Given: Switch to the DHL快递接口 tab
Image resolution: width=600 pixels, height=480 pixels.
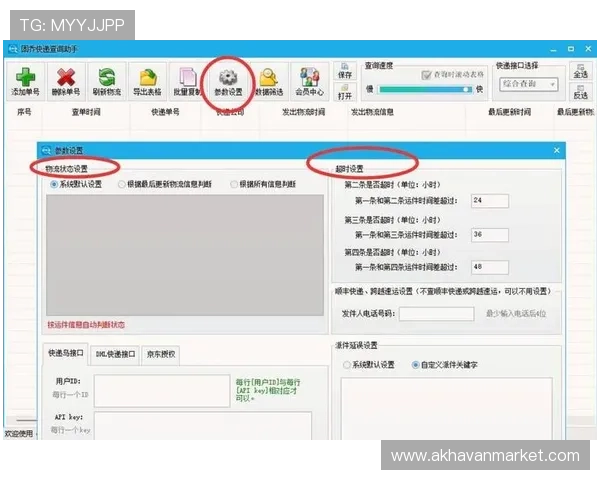Looking at the screenshot, I should (115, 355).
